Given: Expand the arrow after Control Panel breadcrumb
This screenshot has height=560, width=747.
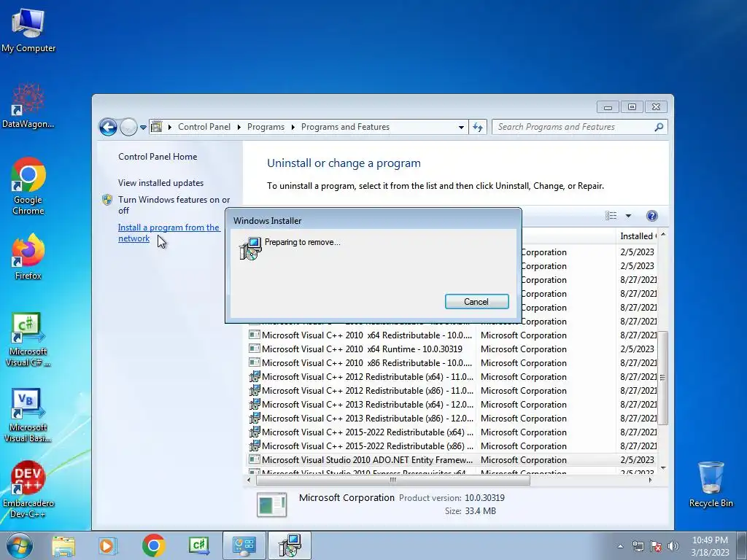Looking at the screenshot, I should [x=239, y=127].
